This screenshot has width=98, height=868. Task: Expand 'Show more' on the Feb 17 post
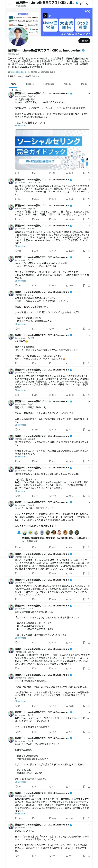click(x=20, y=246)
